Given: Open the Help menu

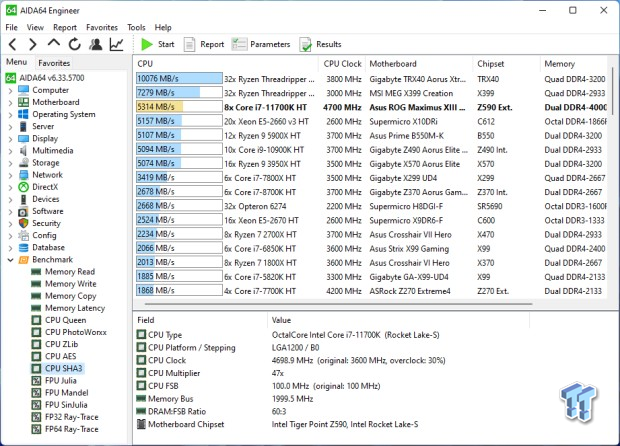Looking at the screenshot, I should click(x=163, y=27).
